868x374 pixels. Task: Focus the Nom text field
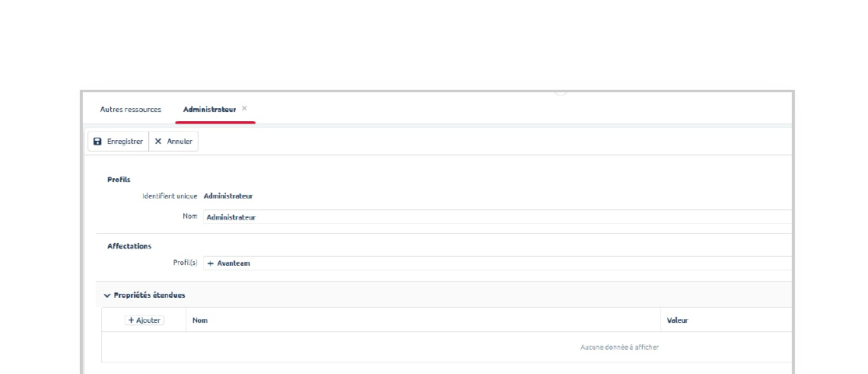point(494,217)
